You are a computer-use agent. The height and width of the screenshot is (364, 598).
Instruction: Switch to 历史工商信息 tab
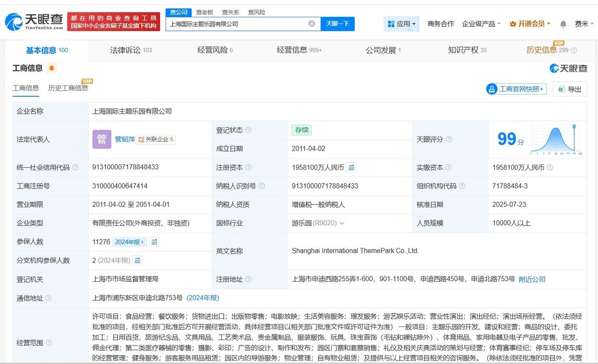pyautogui.click(x=68, y=88)
